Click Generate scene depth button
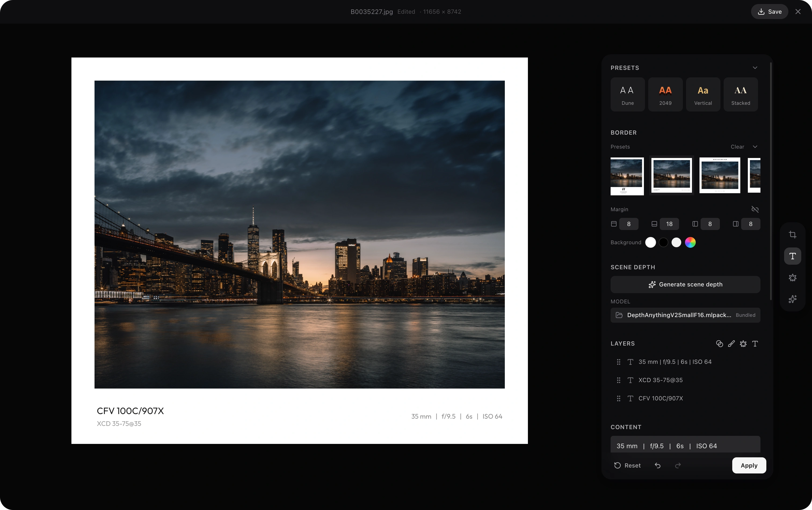Viewport: 812px width, 510px height. pyautogui.click(x=685, y=284)
